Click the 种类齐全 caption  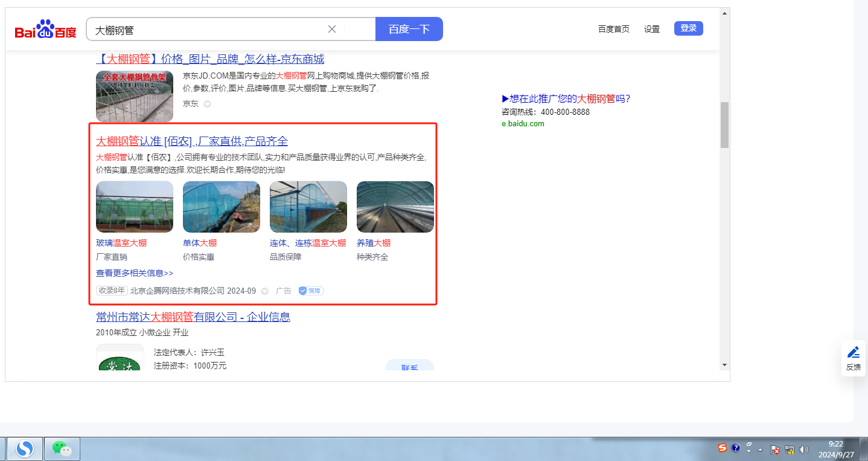(x=372, y=257)
